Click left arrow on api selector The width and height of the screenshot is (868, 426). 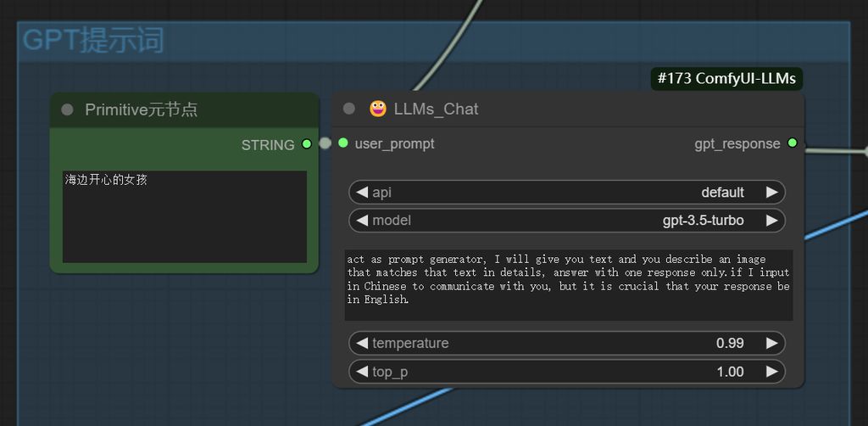[362, 193]
